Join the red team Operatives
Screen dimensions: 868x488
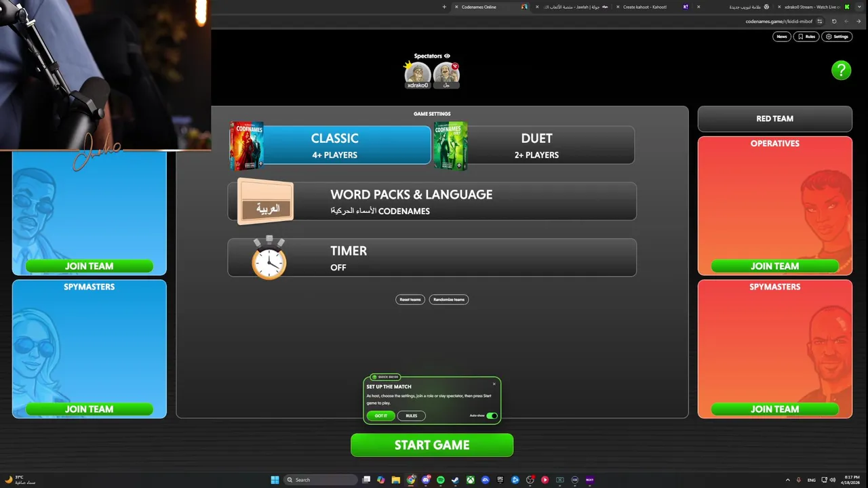pyautogui.click(x=774, y=266)
